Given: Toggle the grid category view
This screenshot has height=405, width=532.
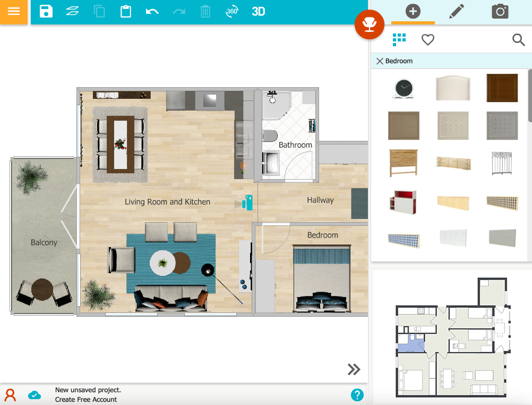Looking at the screenshot, I should coord(399,39).
